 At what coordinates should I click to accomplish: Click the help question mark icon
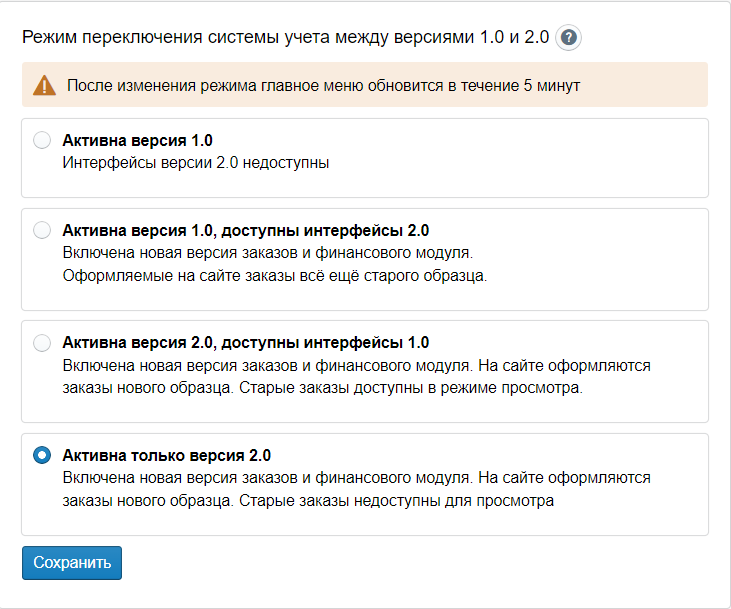[569, 38]
